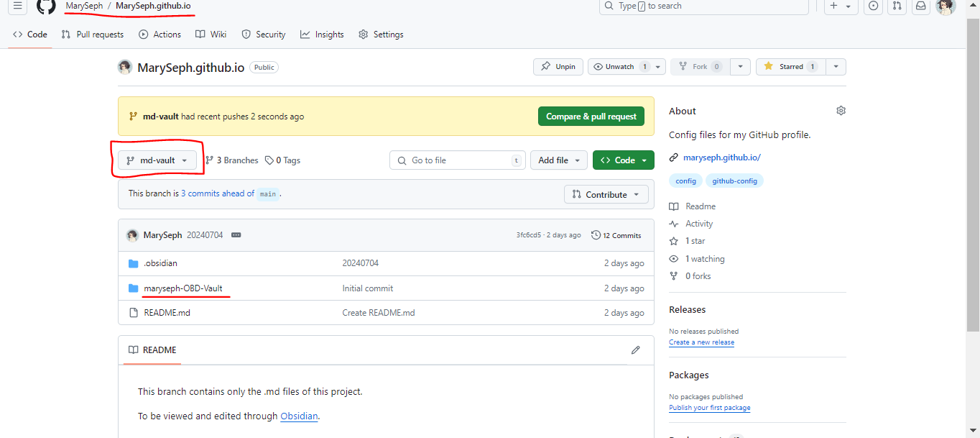Click the issues clock icon in top bar
The image size is (980, 438).
pos(872,6)
